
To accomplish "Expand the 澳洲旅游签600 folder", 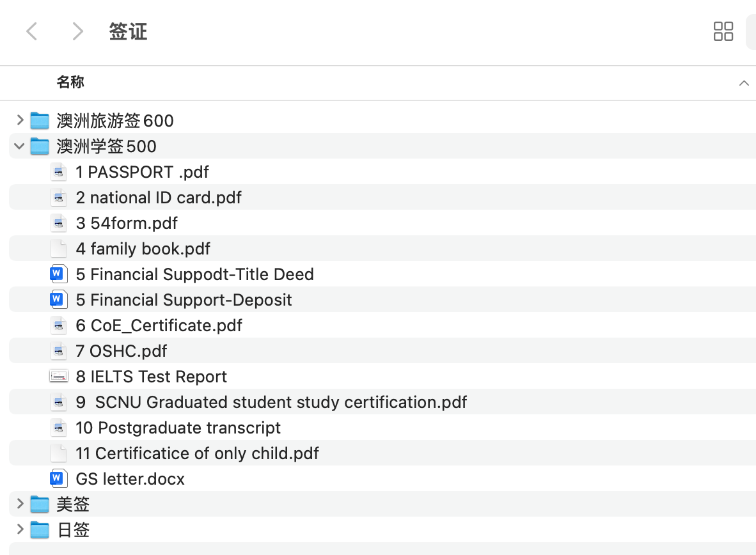I will pyautogui.click(x=20, y=120).
